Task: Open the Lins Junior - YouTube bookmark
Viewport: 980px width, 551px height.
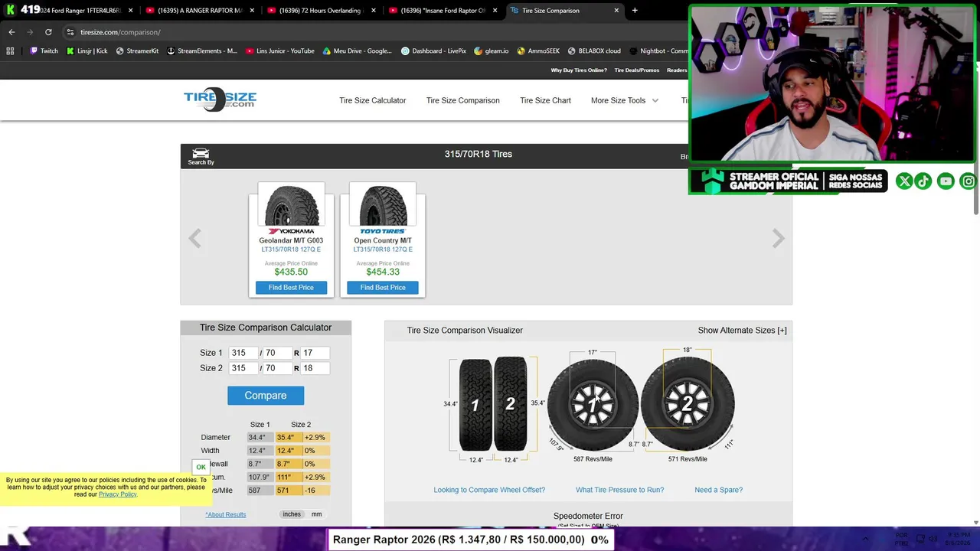Action: click(x=280, y=51)
